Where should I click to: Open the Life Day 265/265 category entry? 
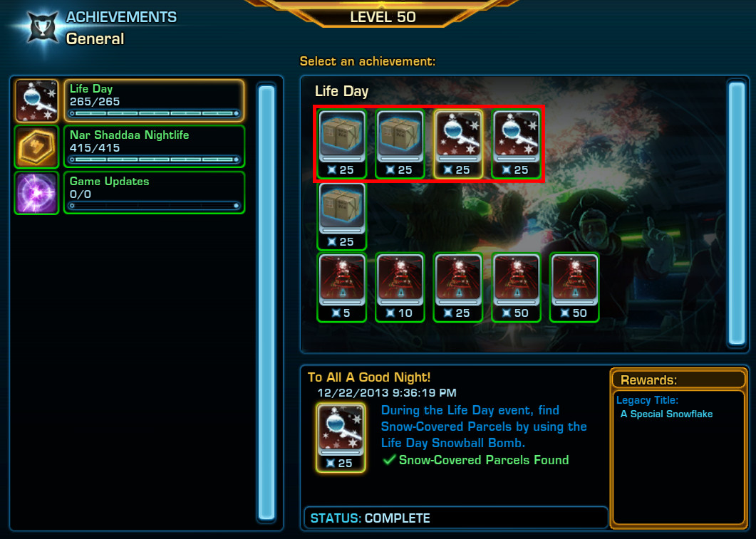(155, 100)
